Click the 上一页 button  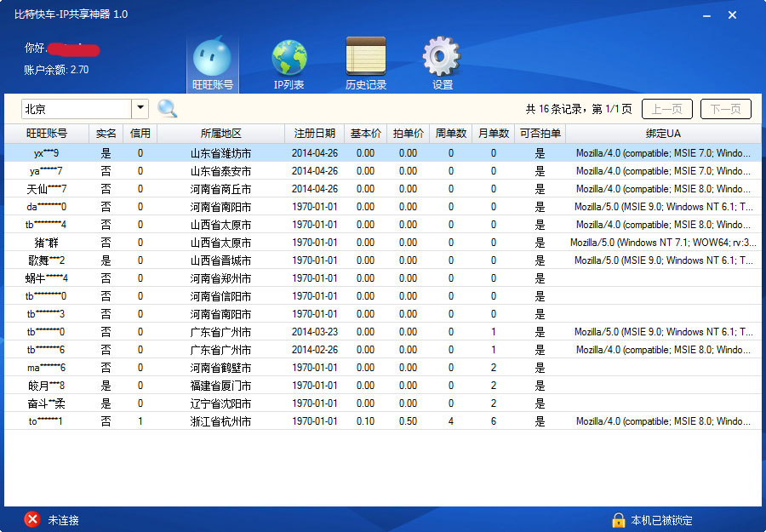(666, 109)
